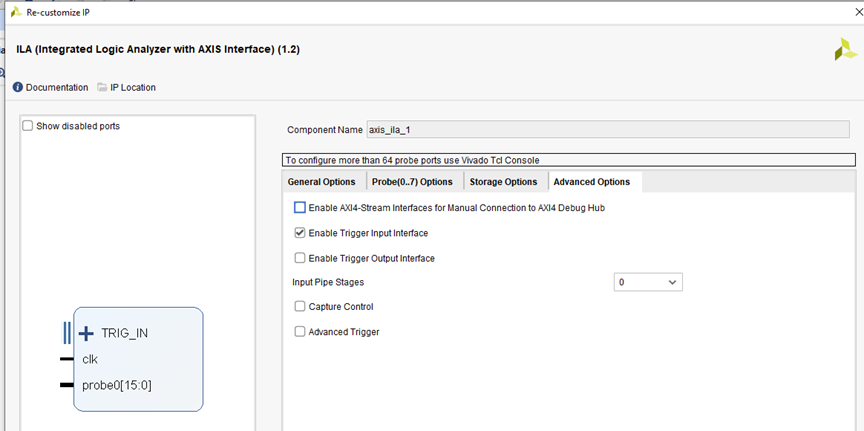Open the Probe(0..7) Options tab
The width and height of the screenshot is (864, 431).
(412, 182)
